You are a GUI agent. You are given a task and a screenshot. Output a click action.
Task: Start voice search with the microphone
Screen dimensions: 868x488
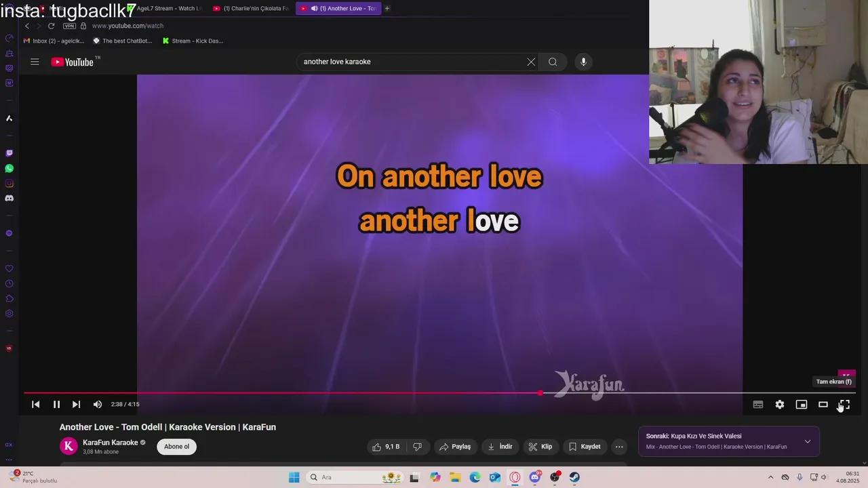point(583,62)
